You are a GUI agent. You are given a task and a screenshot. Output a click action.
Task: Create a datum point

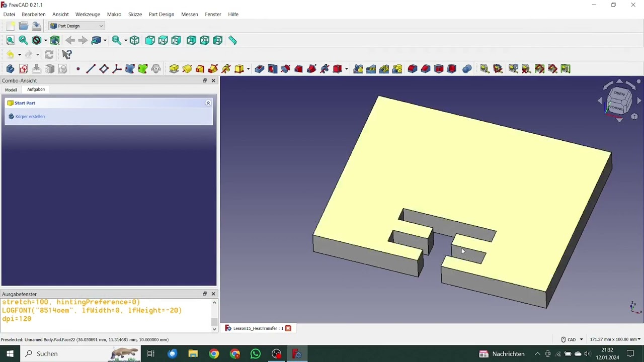point(78,69)
